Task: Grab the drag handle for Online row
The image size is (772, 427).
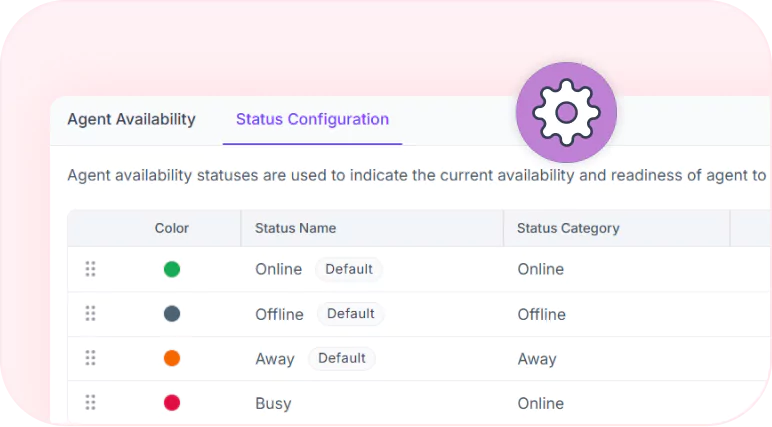Action: tap(91, 269)
